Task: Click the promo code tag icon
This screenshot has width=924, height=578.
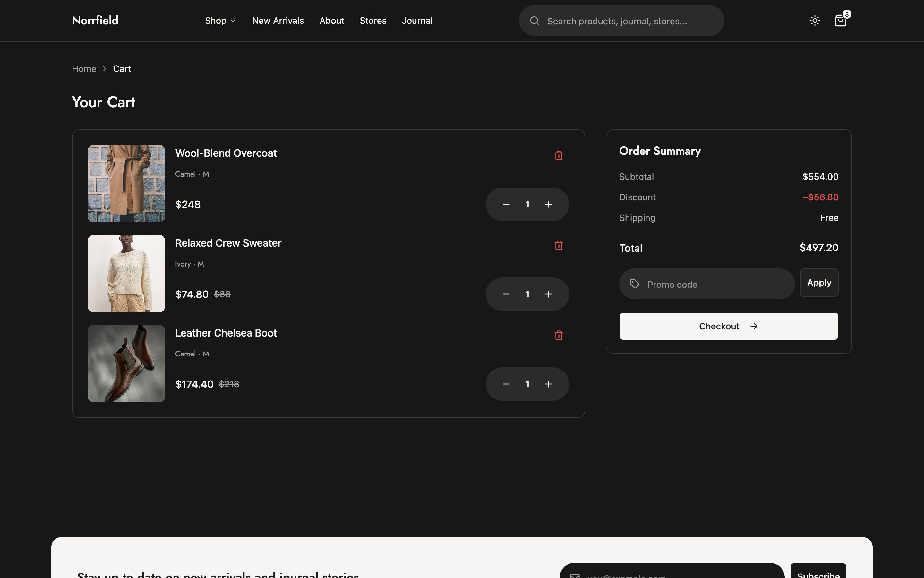Action: click(635, 284)
